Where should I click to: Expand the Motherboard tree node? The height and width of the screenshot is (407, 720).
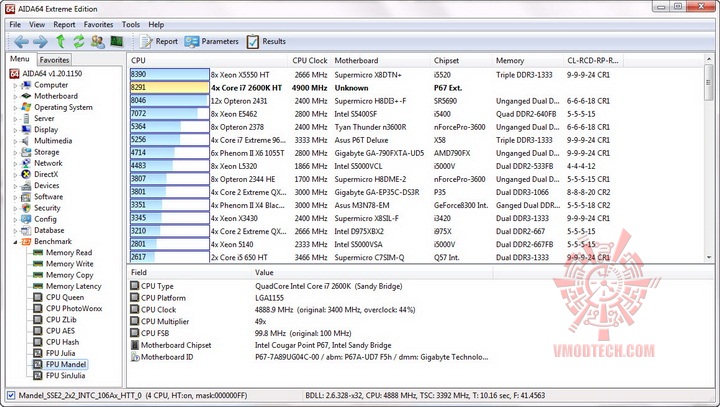click(15, 96)
